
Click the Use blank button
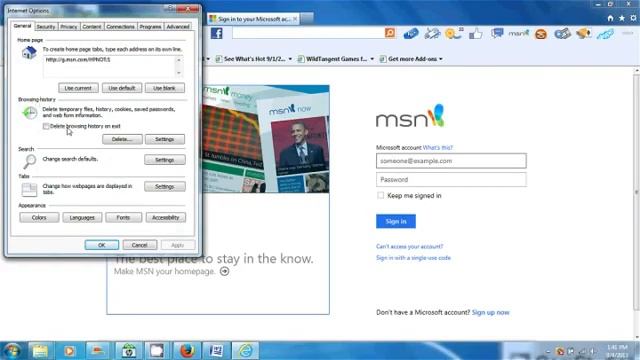164,88
